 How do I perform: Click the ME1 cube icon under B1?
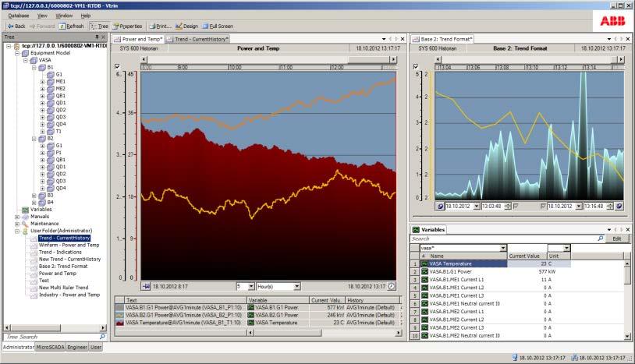pos(50,82)
